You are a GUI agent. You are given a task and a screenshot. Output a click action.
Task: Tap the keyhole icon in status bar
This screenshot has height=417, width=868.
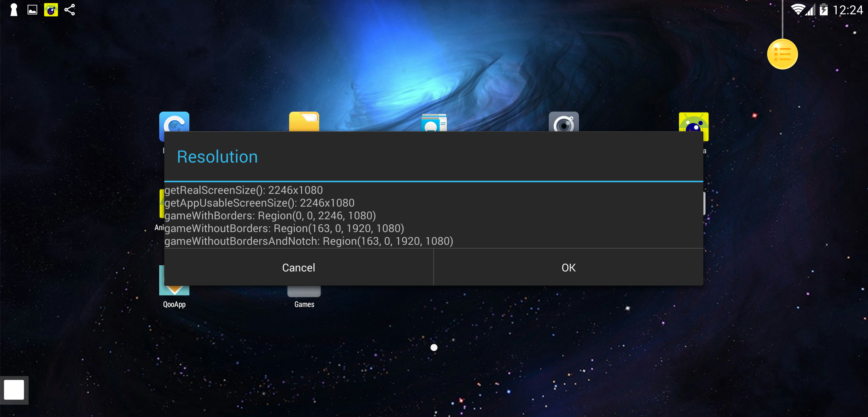click(x=14, y=10)
